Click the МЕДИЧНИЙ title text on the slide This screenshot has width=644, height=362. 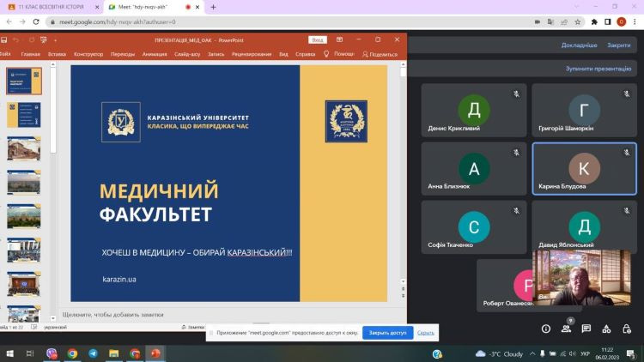[x=159, y=190]
